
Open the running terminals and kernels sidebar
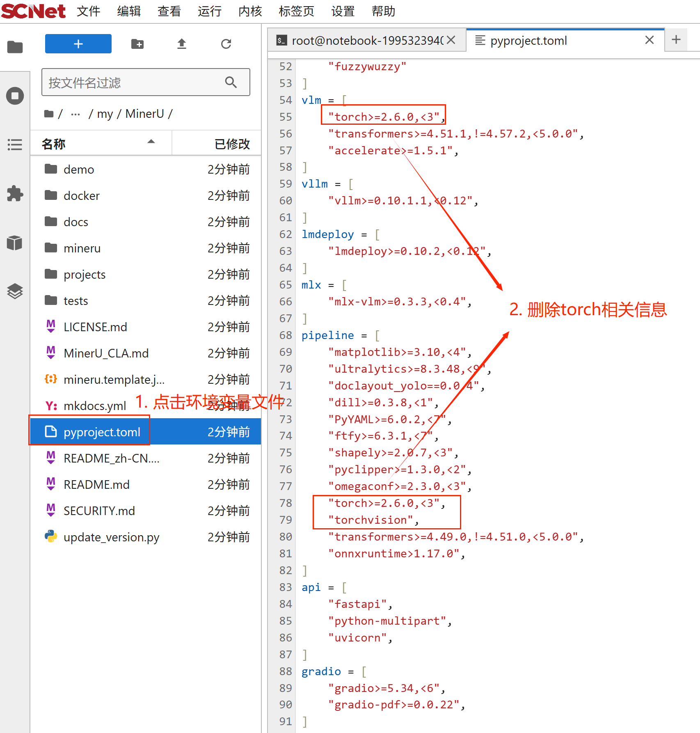[15, 96]
